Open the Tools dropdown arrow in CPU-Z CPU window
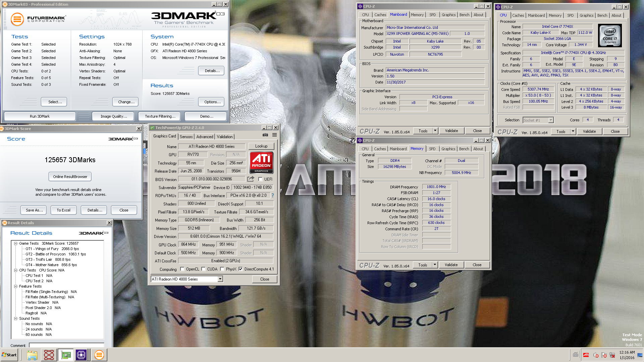The width and height of the screenshot is (644, 362). pos(573,131)
